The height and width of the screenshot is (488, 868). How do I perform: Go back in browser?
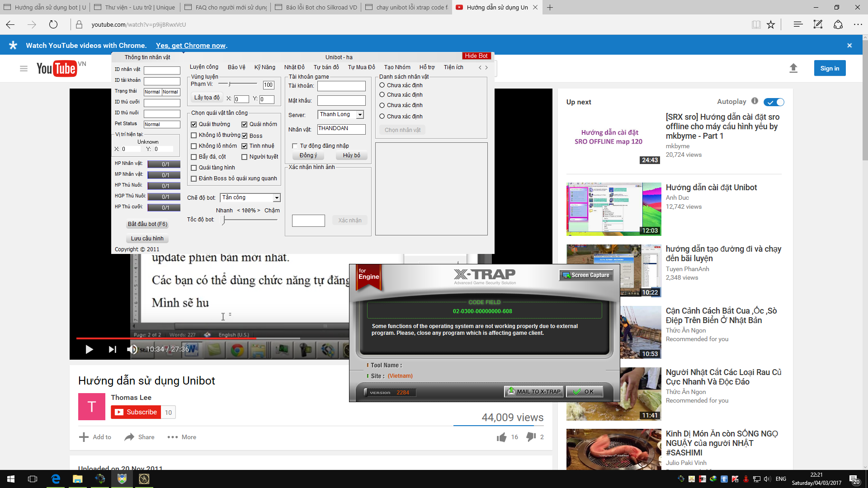[10, 24]
